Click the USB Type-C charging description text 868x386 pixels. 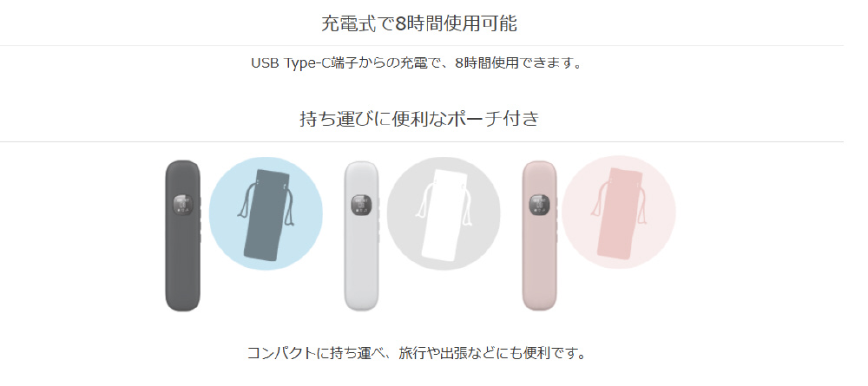tap(418, 62)
